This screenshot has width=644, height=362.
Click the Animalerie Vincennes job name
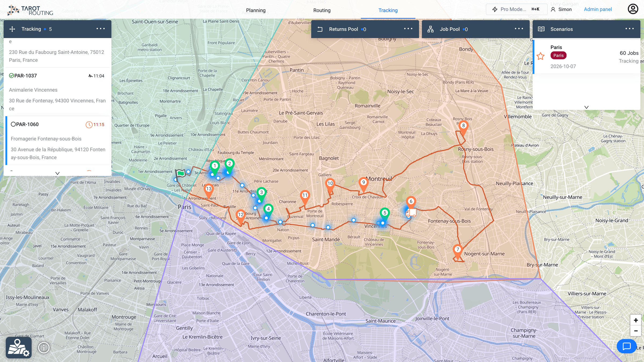(33, 90)
